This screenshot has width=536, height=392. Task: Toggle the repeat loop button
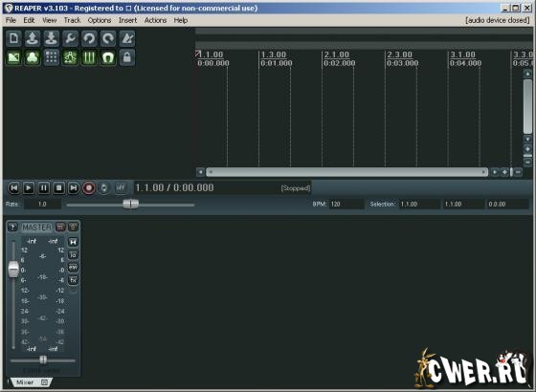104,187
